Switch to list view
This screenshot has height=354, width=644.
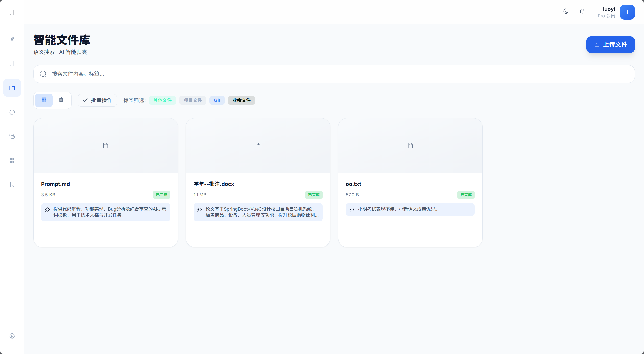pyautogui.click(x=61, y=100)
